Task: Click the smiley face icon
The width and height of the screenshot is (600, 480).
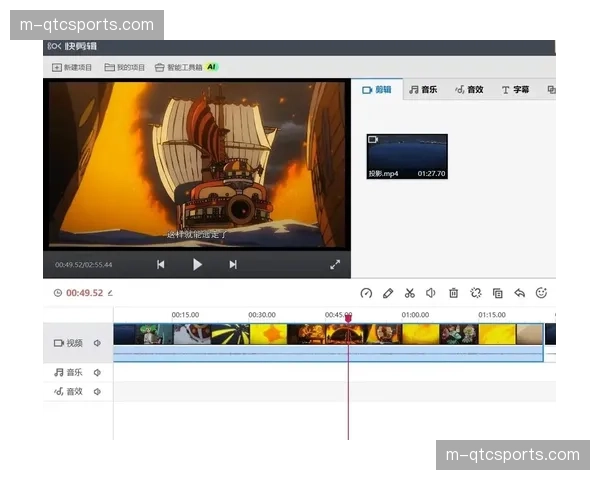Action: coord(542,293)
